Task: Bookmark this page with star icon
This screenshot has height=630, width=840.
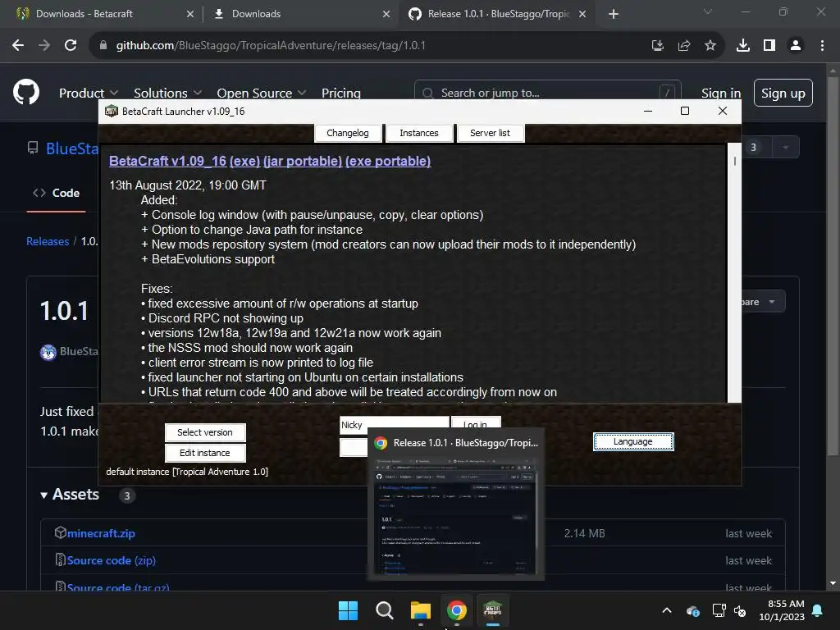Action: (710, 45)
